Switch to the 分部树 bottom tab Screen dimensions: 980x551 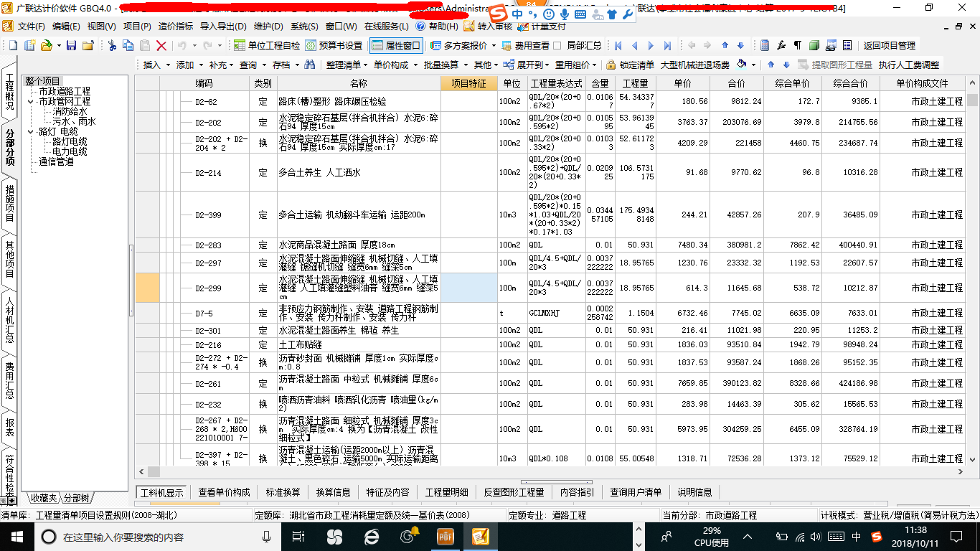pos(77,498)
